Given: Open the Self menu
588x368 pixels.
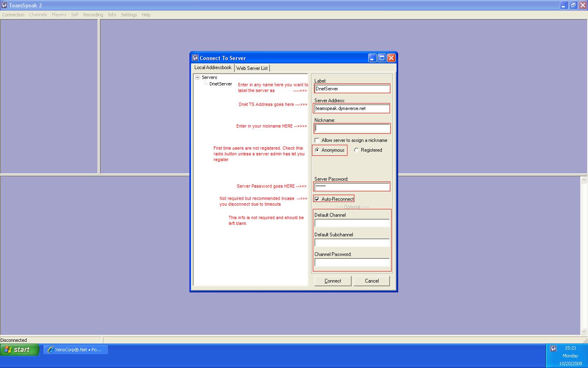Looking at the screenshot, I should 75,15.
